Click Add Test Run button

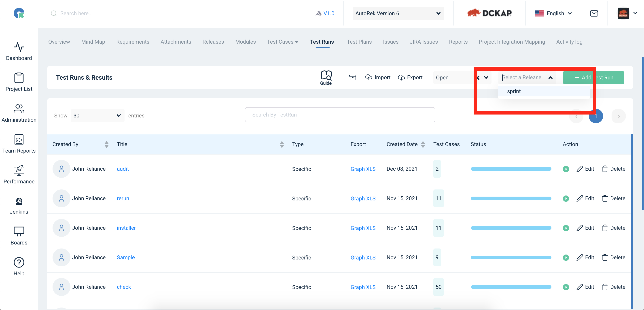(593, 77)
